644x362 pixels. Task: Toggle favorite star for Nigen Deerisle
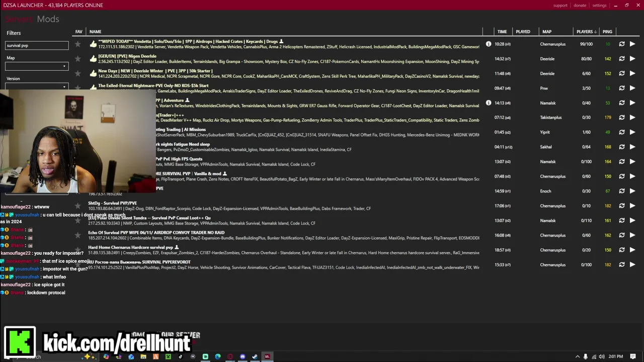[x=78, y=59]
